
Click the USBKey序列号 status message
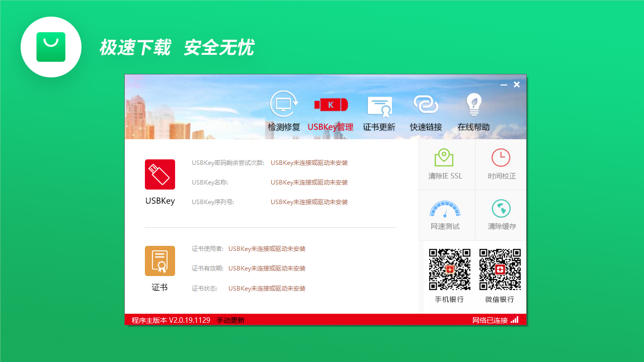[x=308, y=202]
